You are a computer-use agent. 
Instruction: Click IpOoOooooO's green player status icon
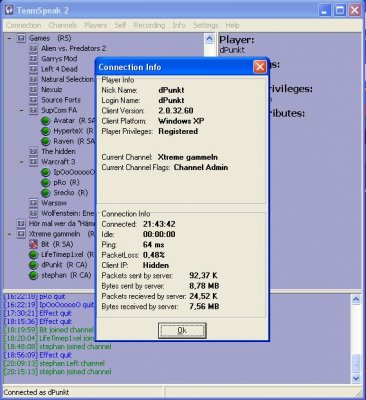pos(46,172)
